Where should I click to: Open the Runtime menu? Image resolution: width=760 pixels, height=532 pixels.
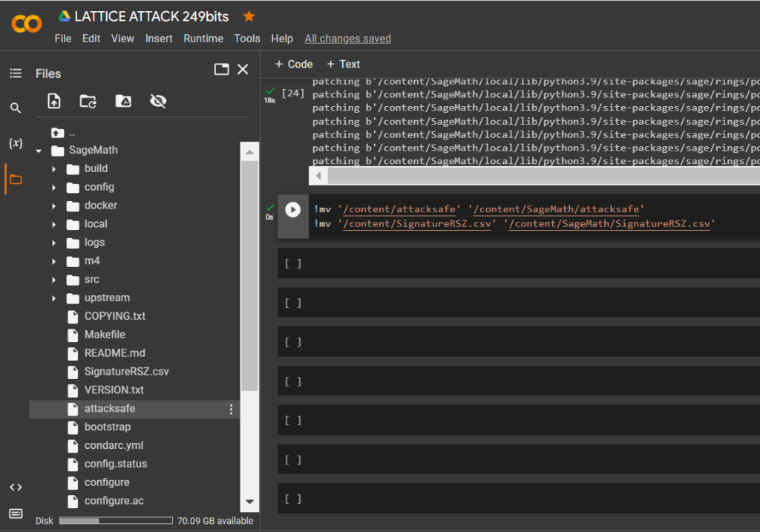(x=203, y=38)
